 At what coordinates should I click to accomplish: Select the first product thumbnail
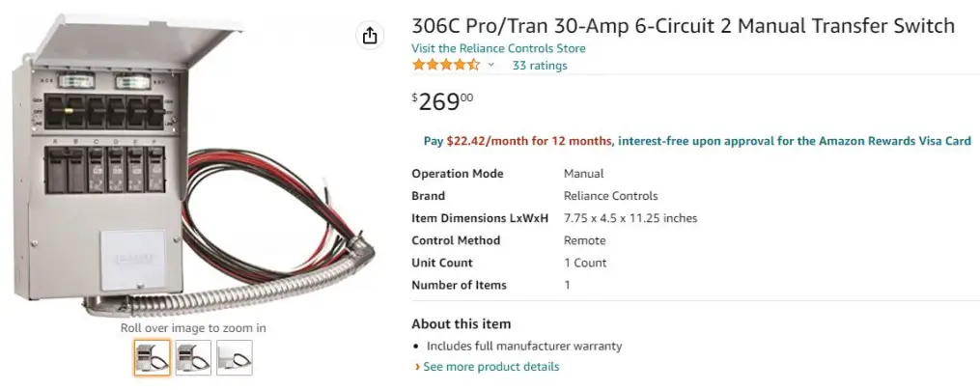152,358
